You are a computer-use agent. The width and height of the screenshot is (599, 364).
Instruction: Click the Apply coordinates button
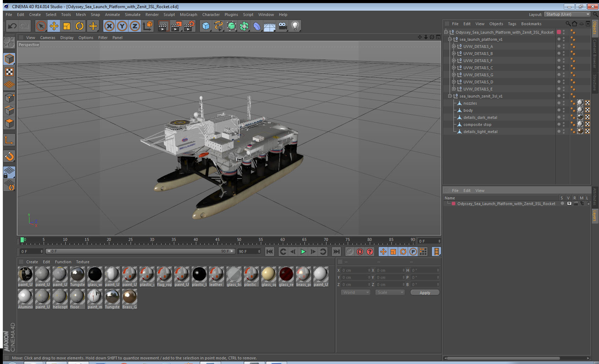click(425, 293)
